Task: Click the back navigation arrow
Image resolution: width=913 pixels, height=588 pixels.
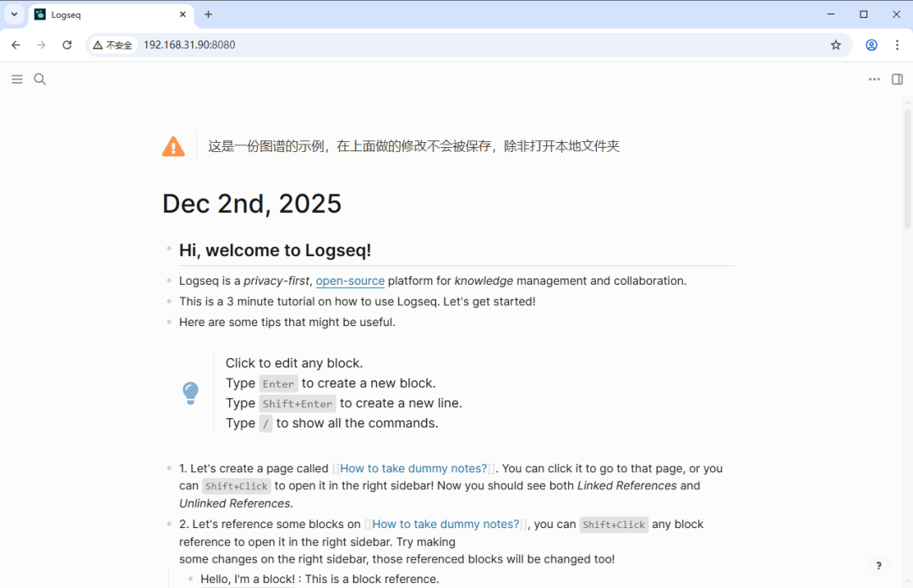Action: click(15, 45)
